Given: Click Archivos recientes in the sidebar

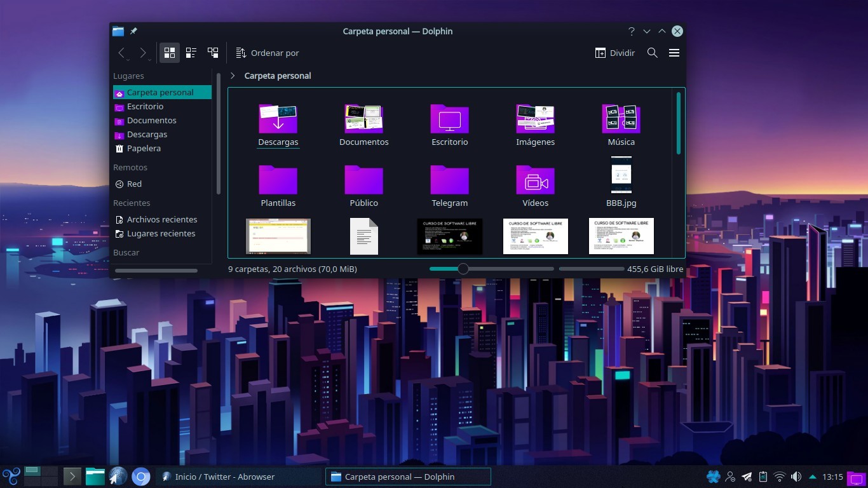Looking at the screenshot, I should 161,220.
